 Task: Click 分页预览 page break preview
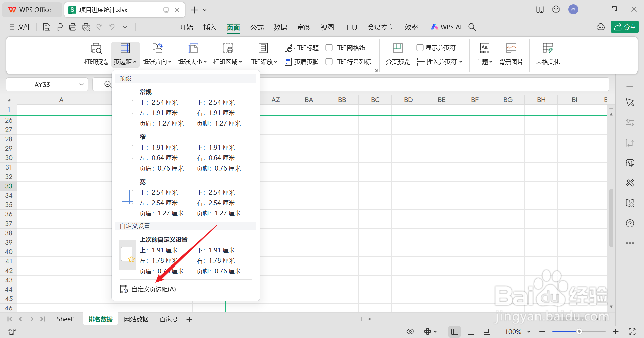point(398,54)
